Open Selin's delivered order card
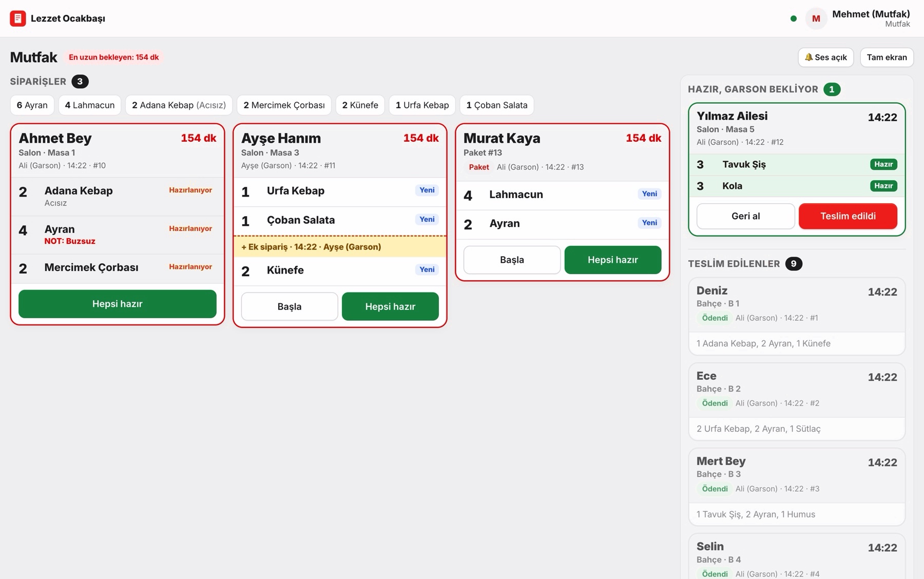Viewport: 924px width, 579px height. click(x=797, y=556)
